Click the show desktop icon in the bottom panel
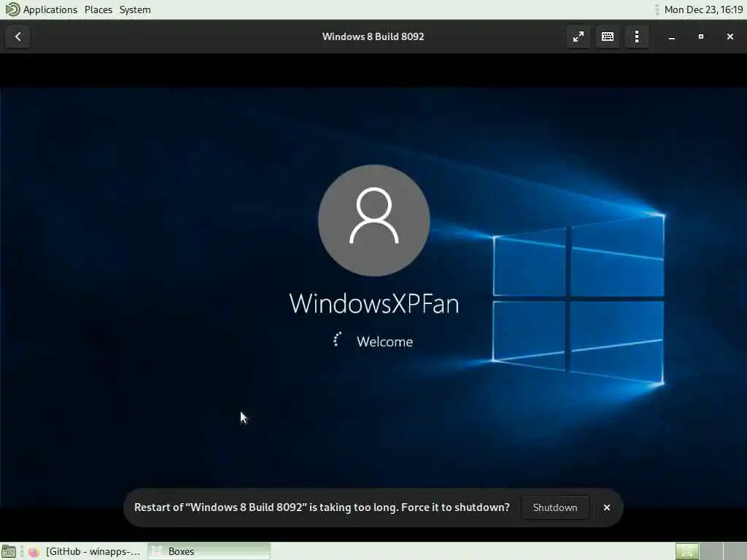747x560 pixels. (x=9, y=551)
